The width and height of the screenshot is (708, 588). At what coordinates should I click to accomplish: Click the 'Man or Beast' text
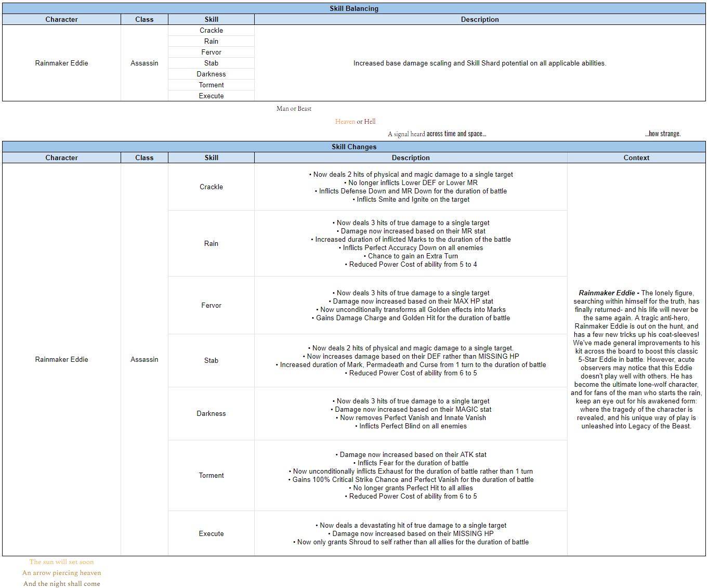[294, 109]
